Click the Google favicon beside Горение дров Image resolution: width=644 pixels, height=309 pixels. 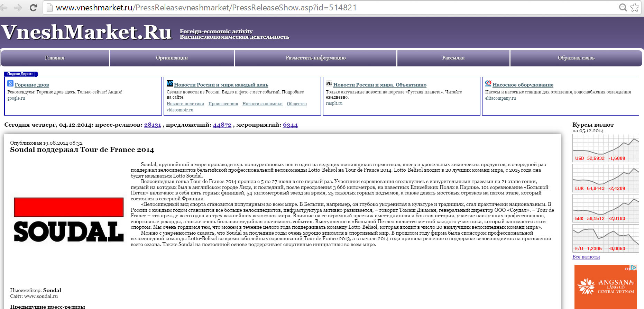coord(10,83)
